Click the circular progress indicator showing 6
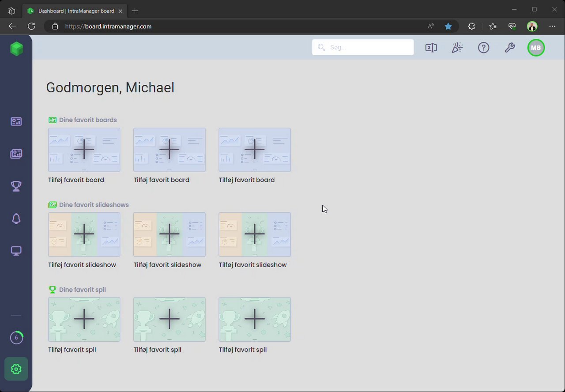This screenshot has width=565, height=392. 16,338
